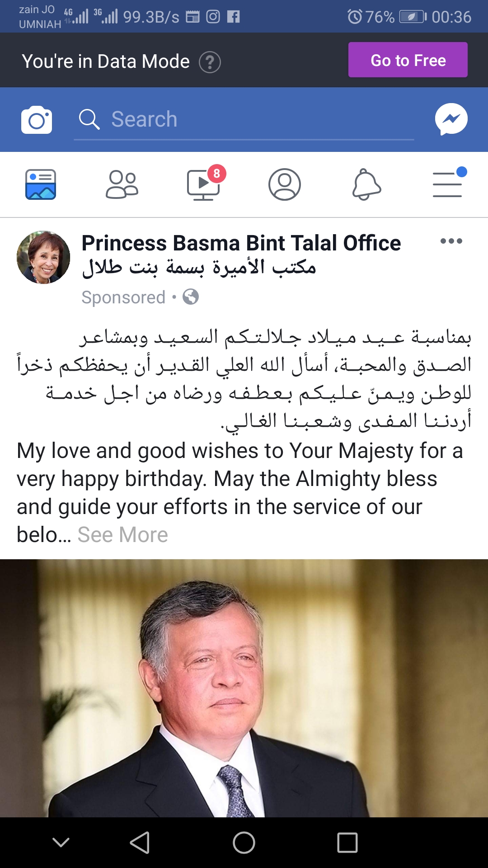Image resolution: width=488 pixels, height=868 pixels.
Task: Open the Friends requests tab
Action: 122,184
